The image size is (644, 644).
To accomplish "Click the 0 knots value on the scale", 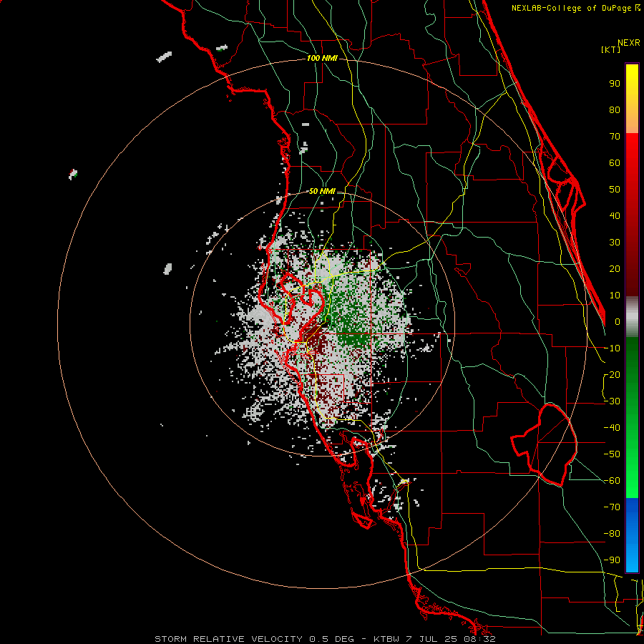I will (618, 321).
